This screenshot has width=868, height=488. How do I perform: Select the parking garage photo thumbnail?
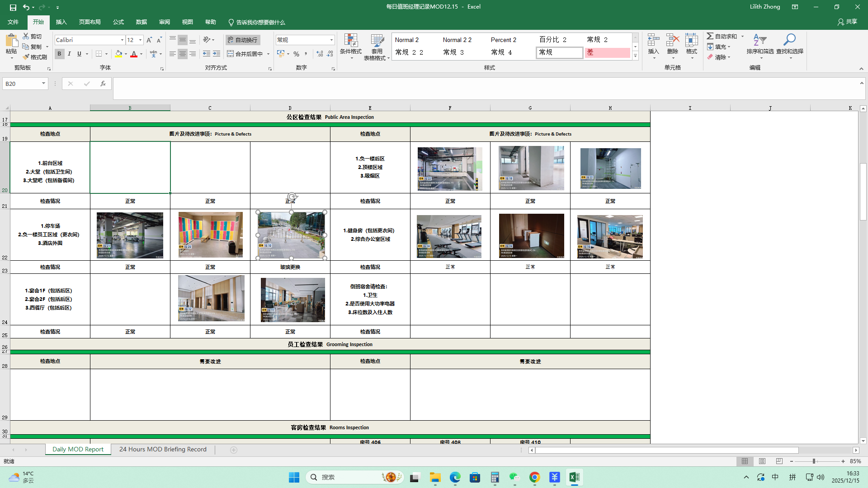click(130, 235)
